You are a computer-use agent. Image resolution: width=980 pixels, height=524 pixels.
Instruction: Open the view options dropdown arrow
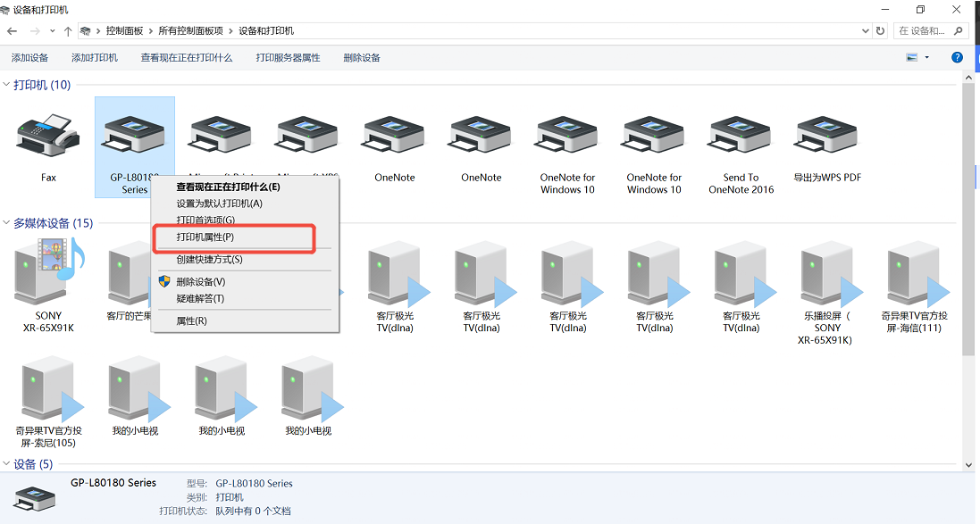[x=927, y=57]
